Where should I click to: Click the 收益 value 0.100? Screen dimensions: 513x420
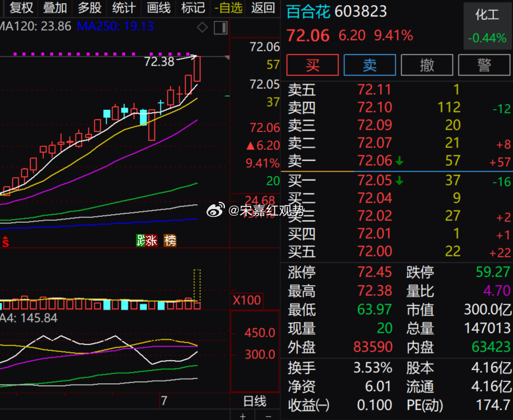[x=375, y=405]
